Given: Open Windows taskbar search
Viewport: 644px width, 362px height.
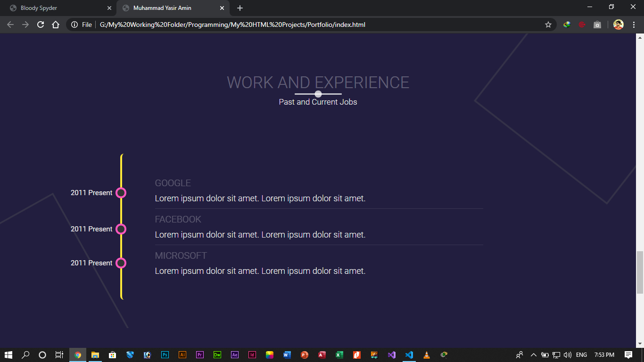Looking at the screenshot, I should click(25, 355).
